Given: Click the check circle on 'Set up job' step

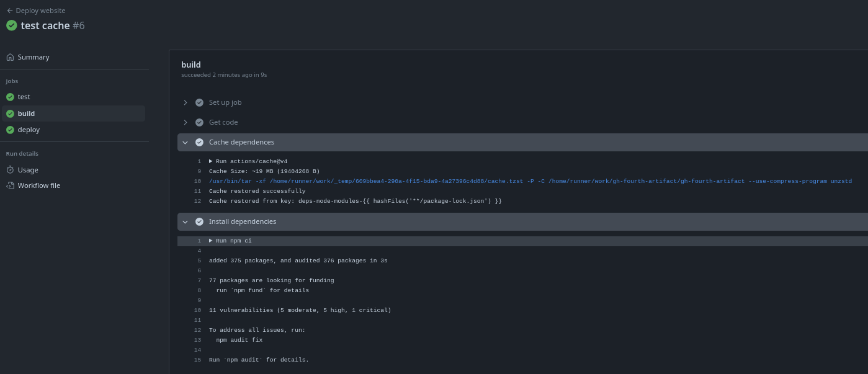Looking at the screenshot, I should tap(199, 102).
